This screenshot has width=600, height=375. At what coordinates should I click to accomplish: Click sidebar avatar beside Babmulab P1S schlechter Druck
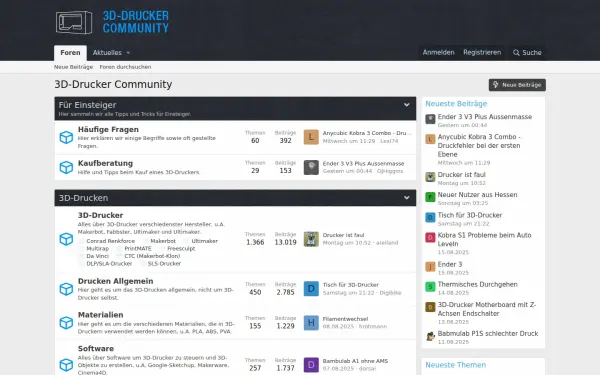coord(430,336)
